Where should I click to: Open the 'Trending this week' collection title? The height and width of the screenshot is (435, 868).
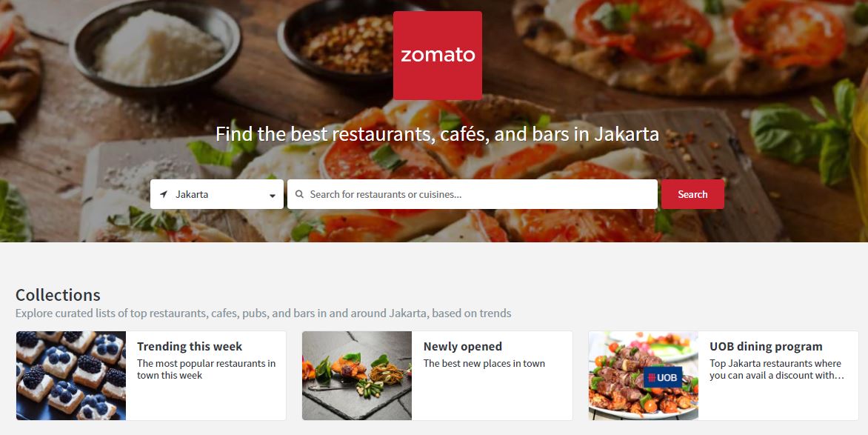(x=190, y=346)
